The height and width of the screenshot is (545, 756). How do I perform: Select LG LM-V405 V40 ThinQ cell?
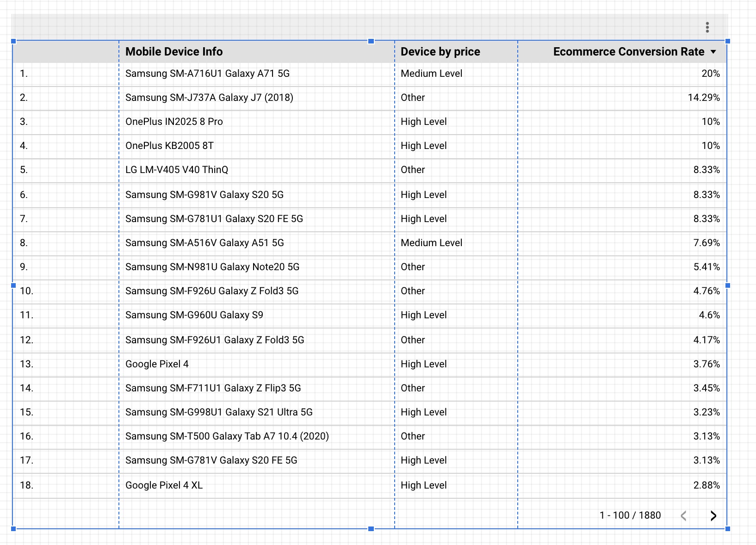(x=177, y=170)
